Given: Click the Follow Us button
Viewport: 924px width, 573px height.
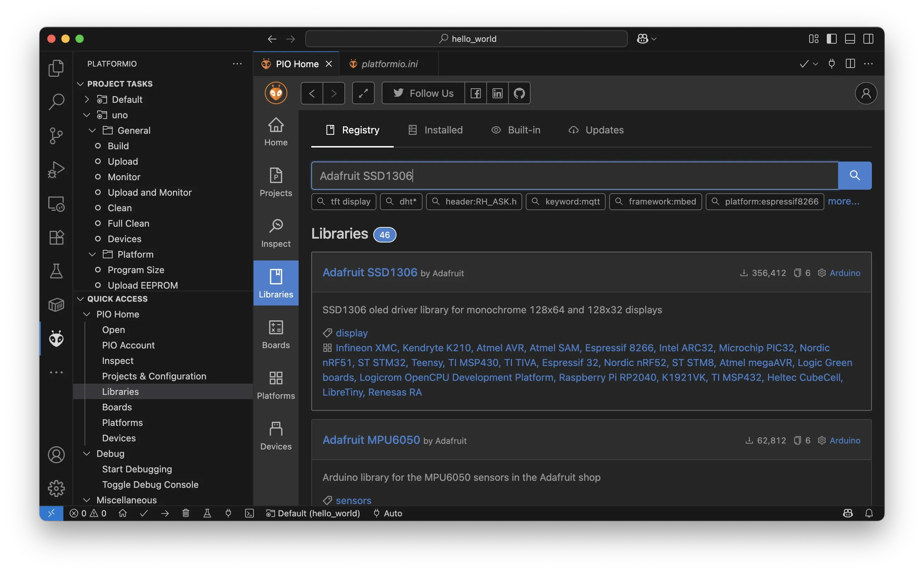Looking at the screenshot, I should point(423,93).
